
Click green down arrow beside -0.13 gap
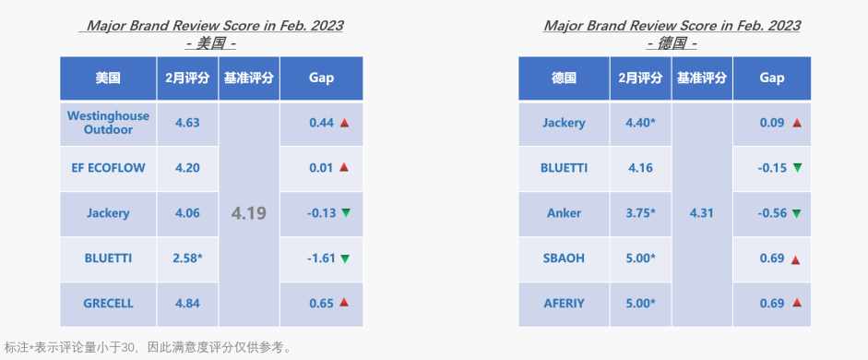click(x=345, y=212)
